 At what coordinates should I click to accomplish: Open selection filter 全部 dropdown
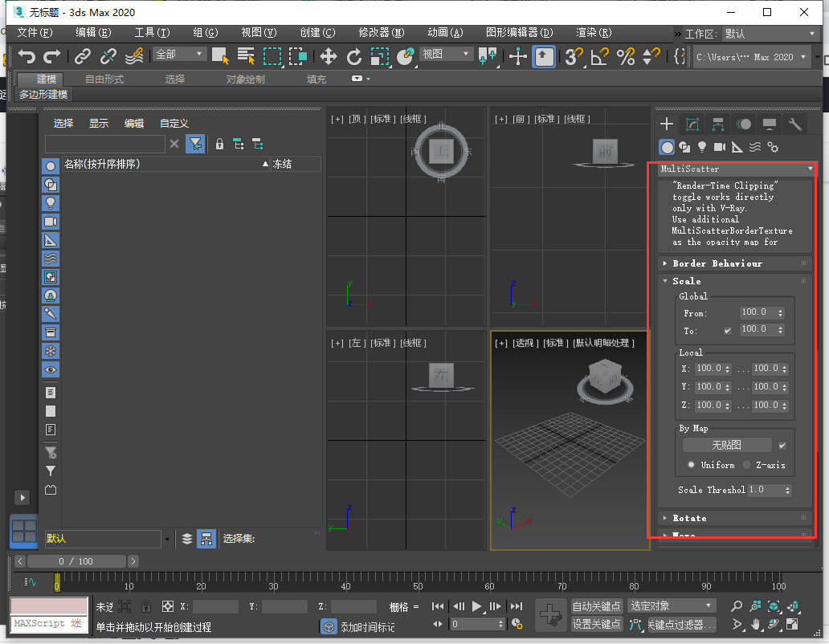pos(179,55)
